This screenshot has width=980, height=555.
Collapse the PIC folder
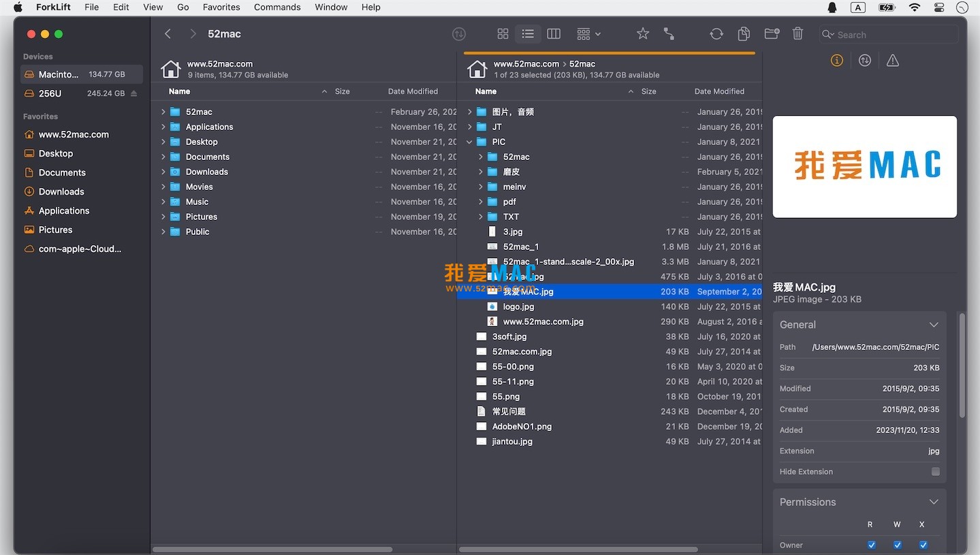pyautogui.click(x=469, y=142)
